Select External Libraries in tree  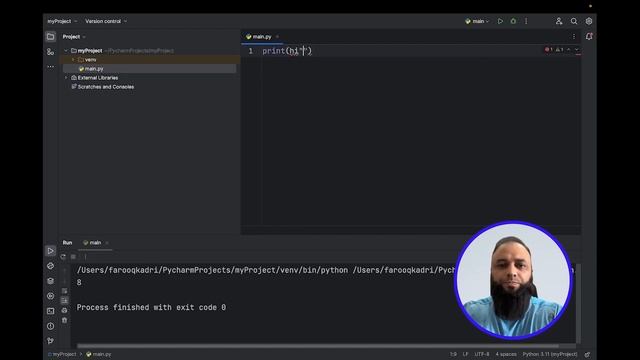point(94,78)
